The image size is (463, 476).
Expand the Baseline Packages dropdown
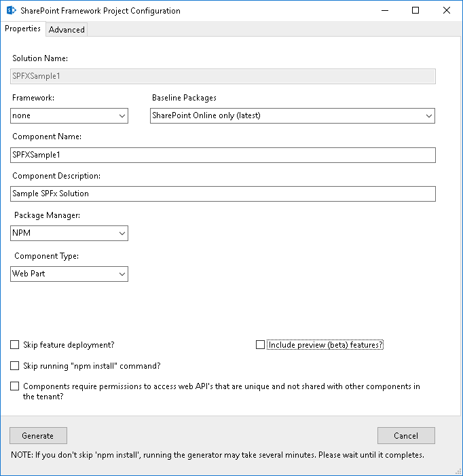pyautogui.click(x=292, y=116)
